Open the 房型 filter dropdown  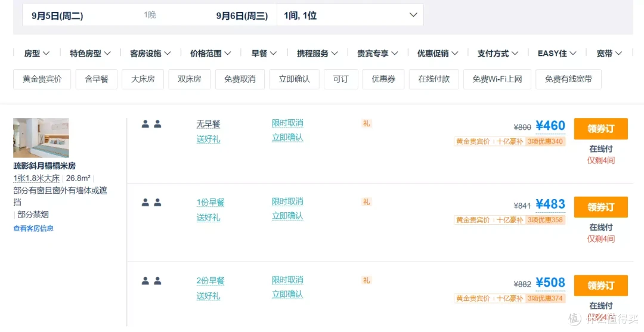(36, 54)
